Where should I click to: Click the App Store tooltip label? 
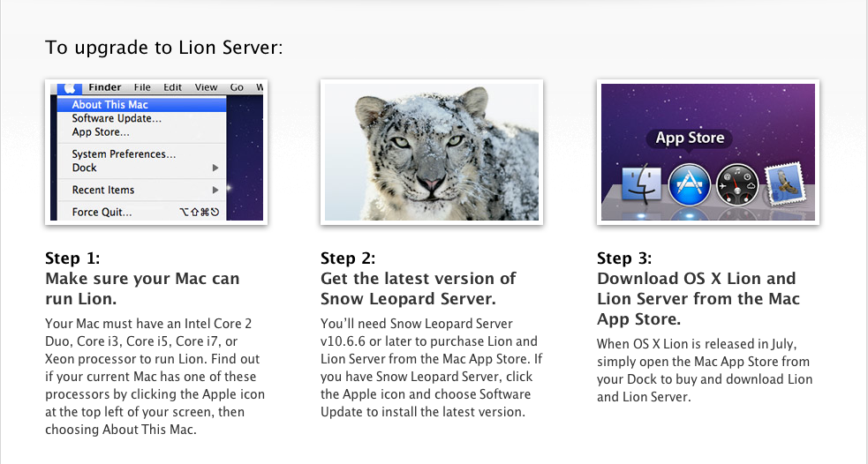tap(690, 138)
